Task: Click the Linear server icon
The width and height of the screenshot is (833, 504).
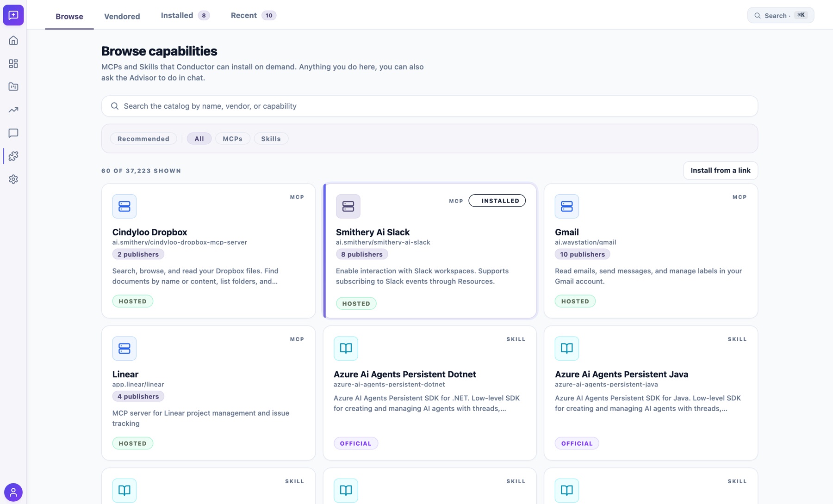Action: pyautogui.click(x=124, y=348)
